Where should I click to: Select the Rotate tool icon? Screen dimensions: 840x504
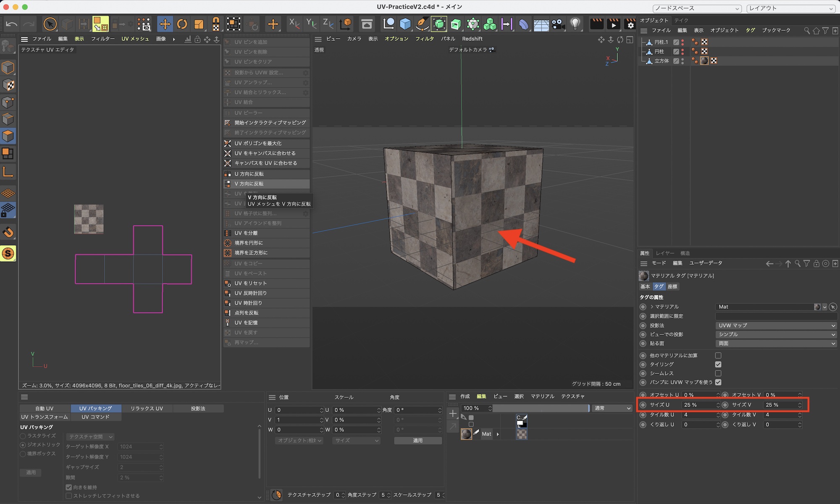(182, 24)
